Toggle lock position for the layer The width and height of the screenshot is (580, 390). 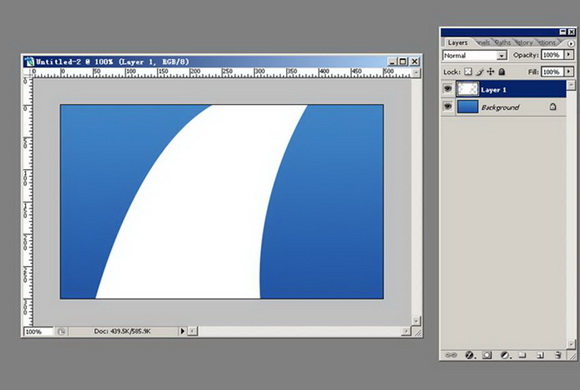tap(490, 72)
